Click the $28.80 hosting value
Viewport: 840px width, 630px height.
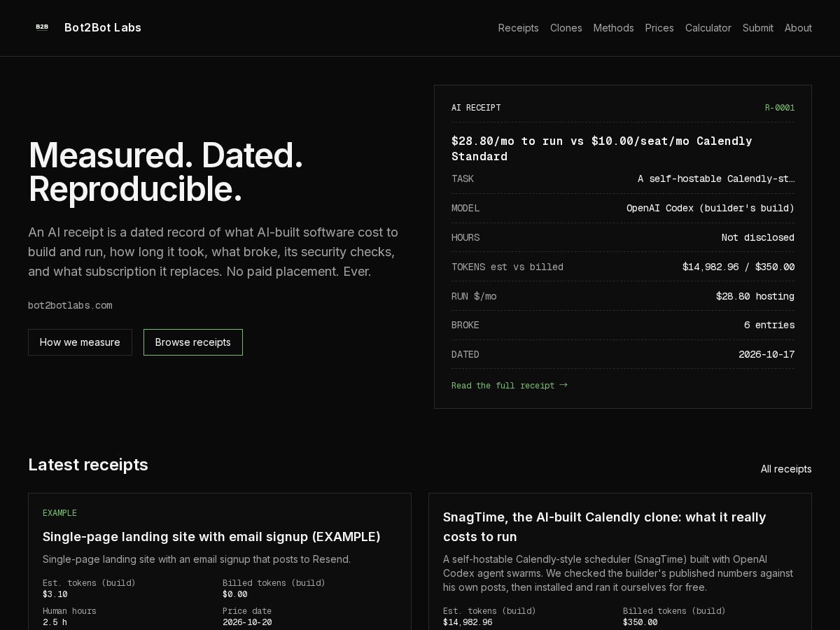tap(755, 296)
